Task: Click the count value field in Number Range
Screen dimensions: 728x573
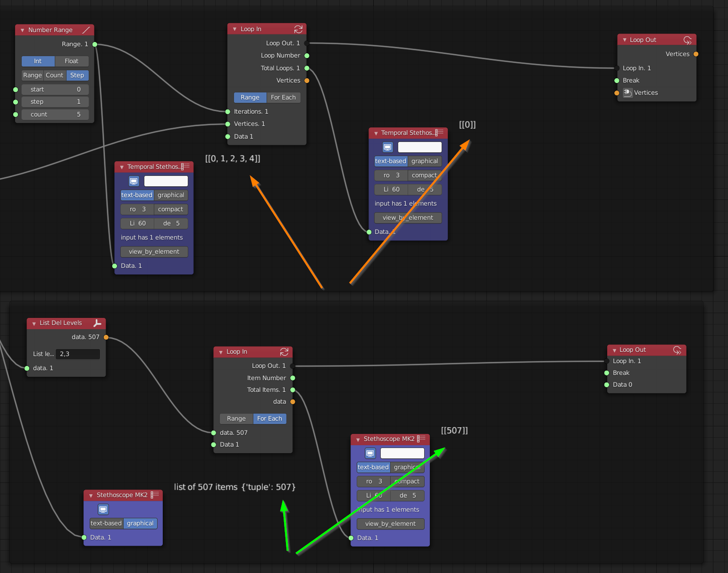Action: click(x=55, y=115)
